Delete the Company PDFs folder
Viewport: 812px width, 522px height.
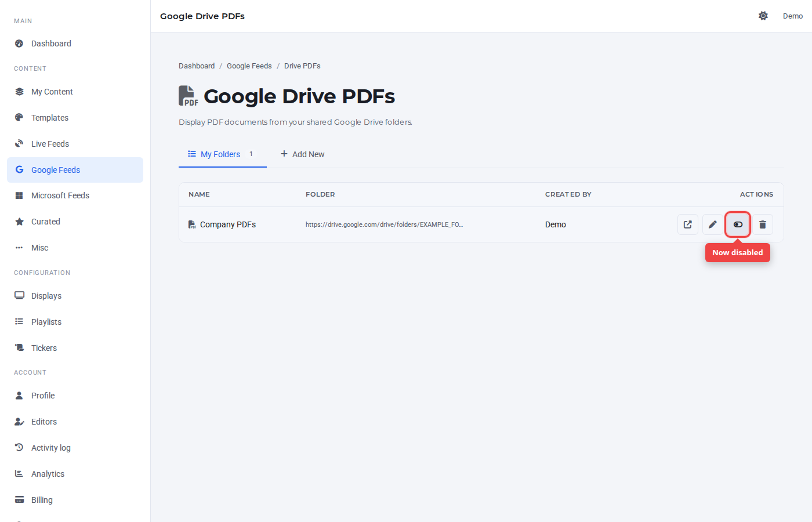763,224
